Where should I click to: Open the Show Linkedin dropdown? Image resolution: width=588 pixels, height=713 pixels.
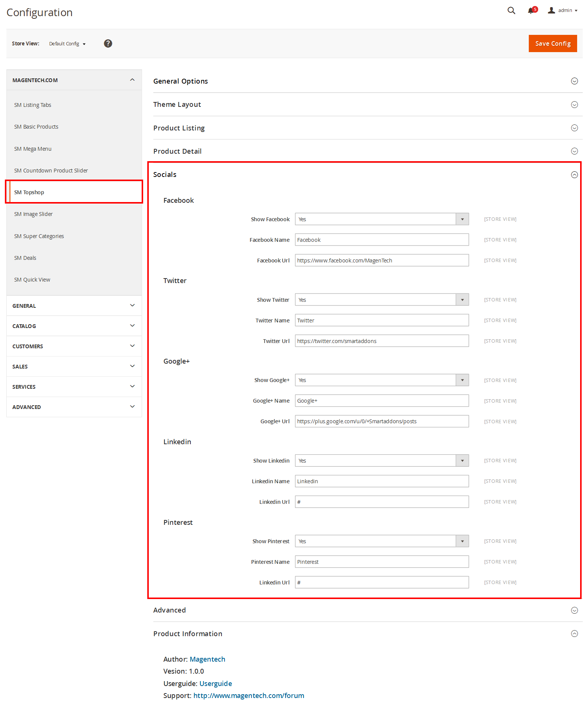pyautogui.click(x=382, y=461)
